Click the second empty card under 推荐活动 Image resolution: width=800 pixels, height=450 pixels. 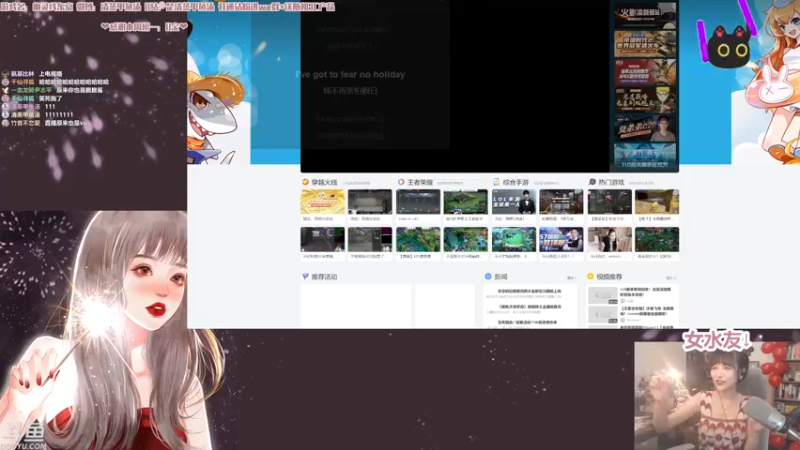pos(445,306)
